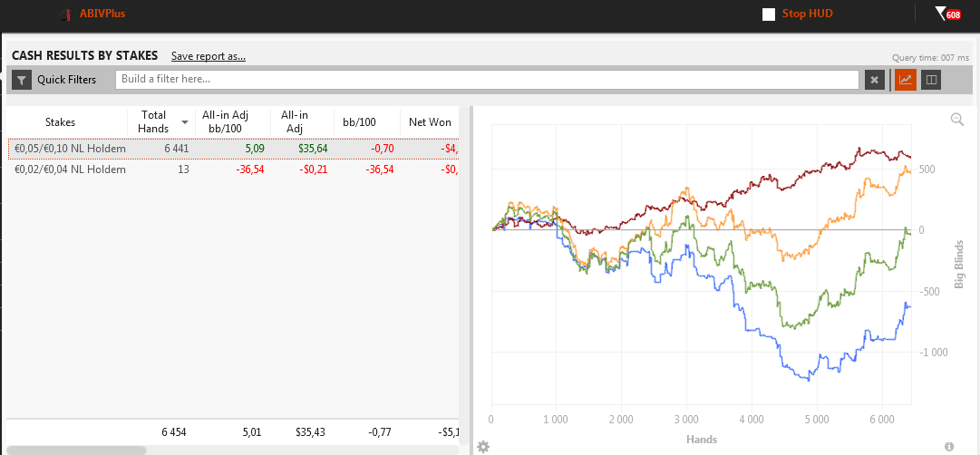
Task: Click the Save report as link
Action: [209, 56]
